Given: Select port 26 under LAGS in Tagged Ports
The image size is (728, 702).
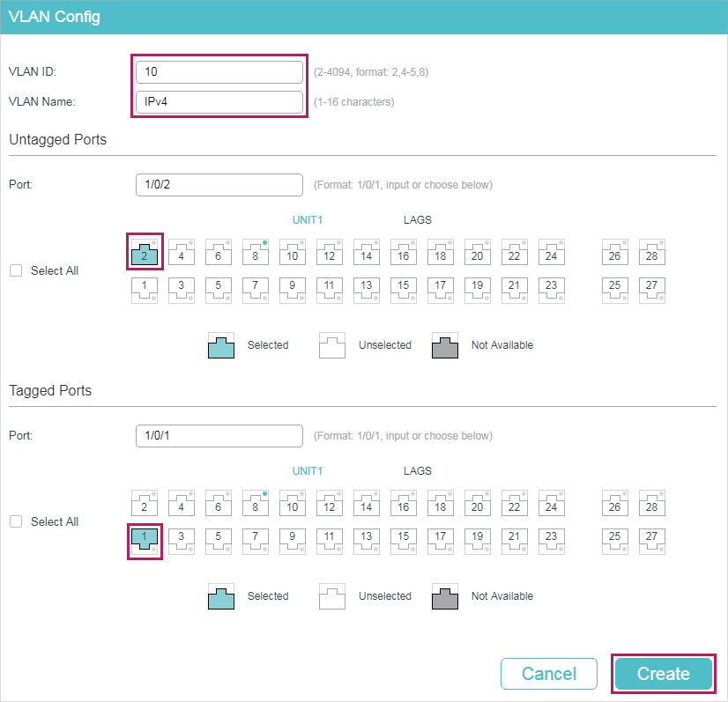Looking at the screenshot, I should tap(615, 504).
